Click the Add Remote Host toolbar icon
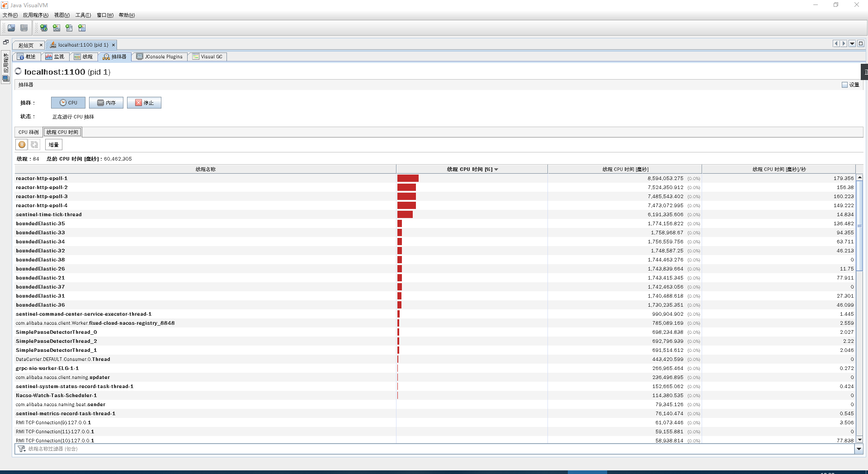 click(44, 28)
